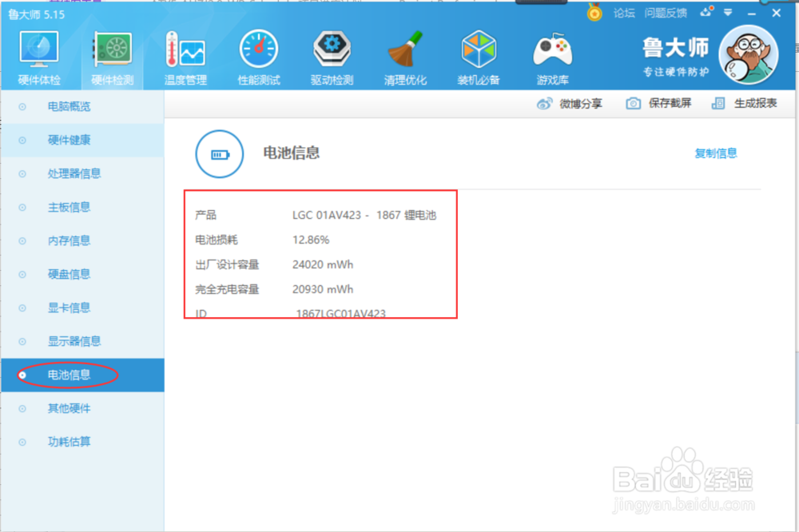Click full charge value 20930 mWh

point(323,289)
